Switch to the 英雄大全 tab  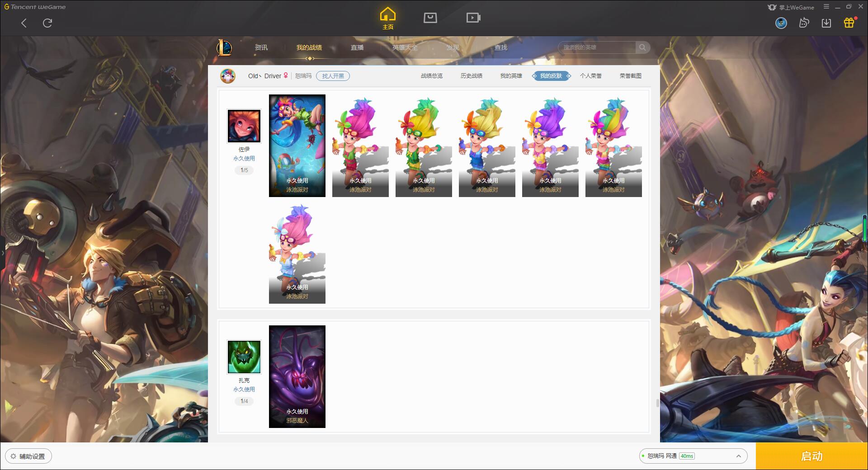[x=405, y=47]
